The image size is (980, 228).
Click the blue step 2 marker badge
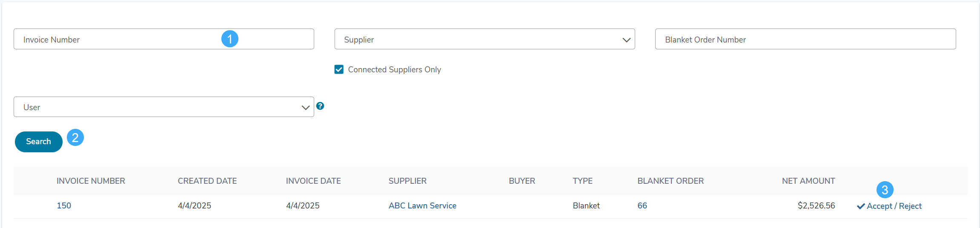tap(75, 137)
